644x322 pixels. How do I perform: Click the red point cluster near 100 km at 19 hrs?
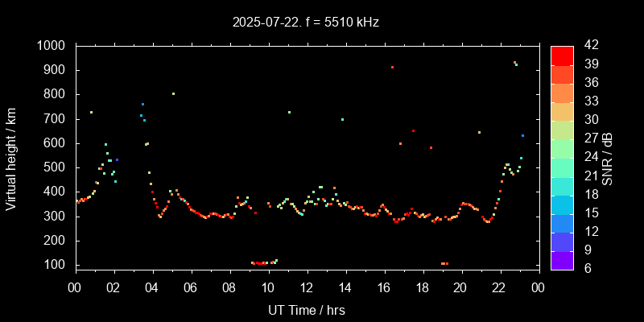(444, 263)
